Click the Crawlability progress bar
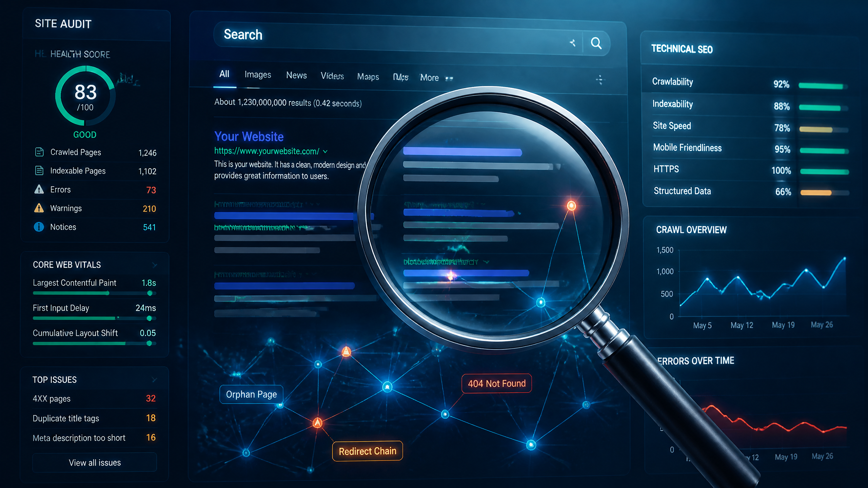 click(x=823, y=86)
